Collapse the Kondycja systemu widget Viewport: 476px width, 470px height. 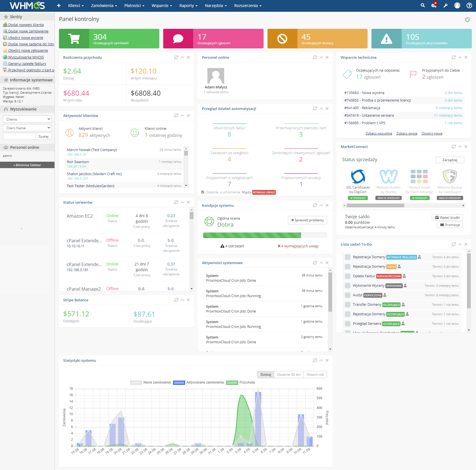321,205
